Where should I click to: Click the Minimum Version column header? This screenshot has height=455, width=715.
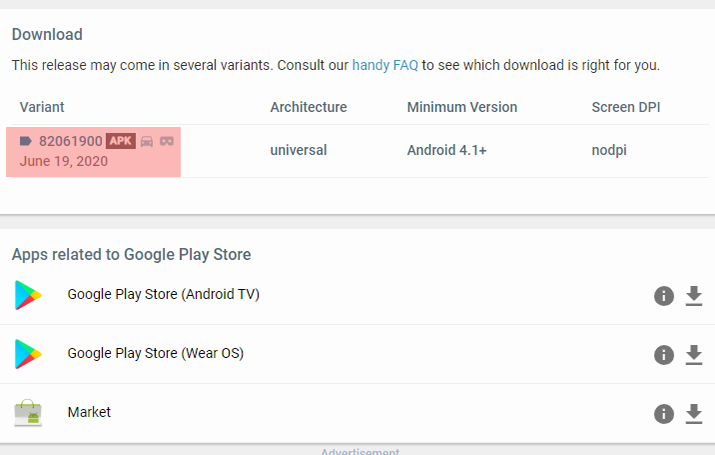[x=462, y=107]
